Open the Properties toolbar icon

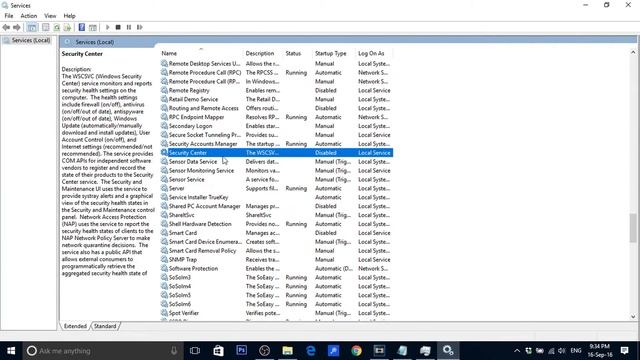click(x=46, y=27)
